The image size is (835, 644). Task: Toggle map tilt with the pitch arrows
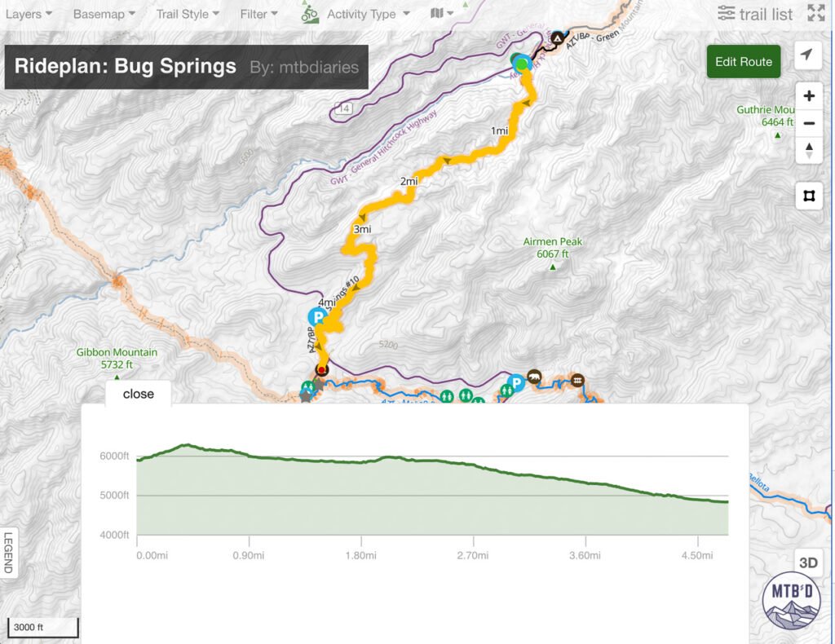tap(808, 152)
